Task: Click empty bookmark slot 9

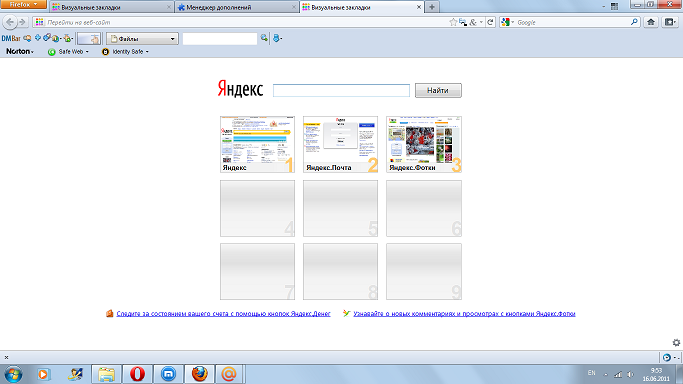Action: click(424, 272)
